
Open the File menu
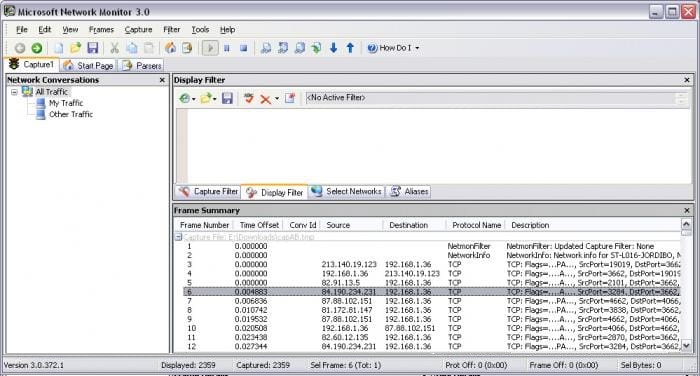[22, 29]
